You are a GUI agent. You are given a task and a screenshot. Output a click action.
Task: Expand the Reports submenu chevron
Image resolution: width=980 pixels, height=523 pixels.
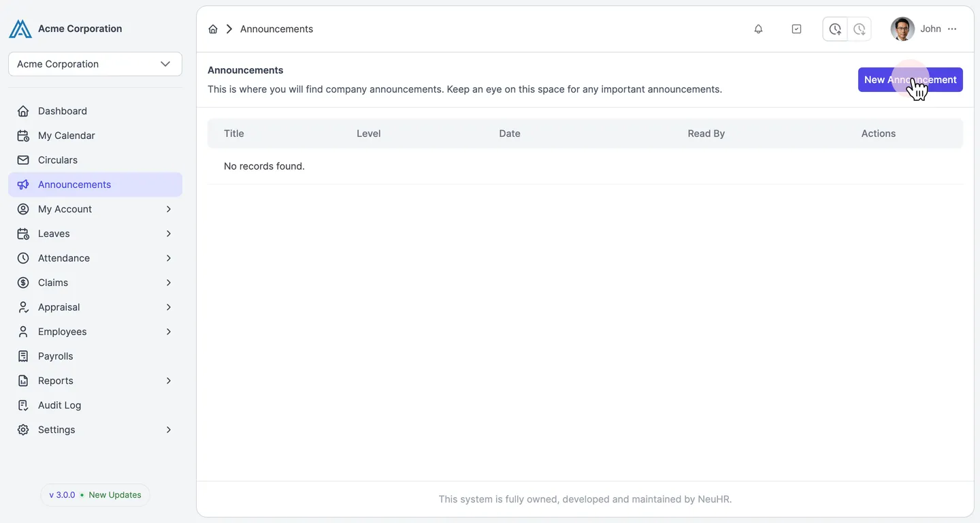pyautogui.click(x=169, y=381)
